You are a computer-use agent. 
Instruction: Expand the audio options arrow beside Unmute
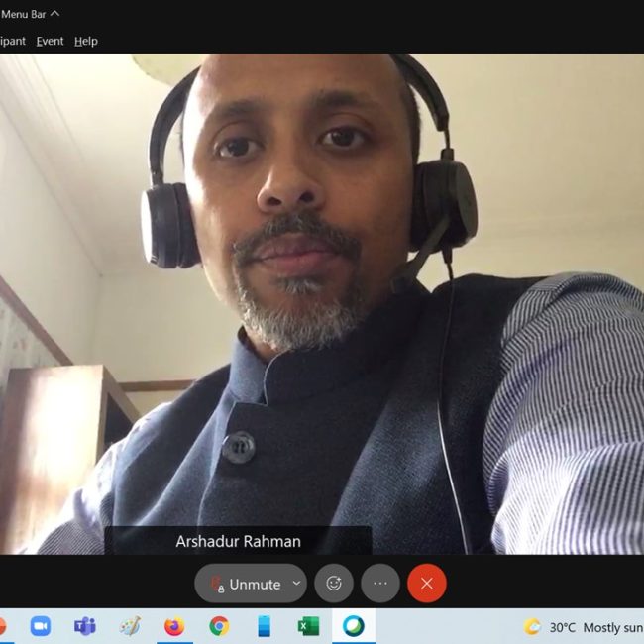coord(296,584)
